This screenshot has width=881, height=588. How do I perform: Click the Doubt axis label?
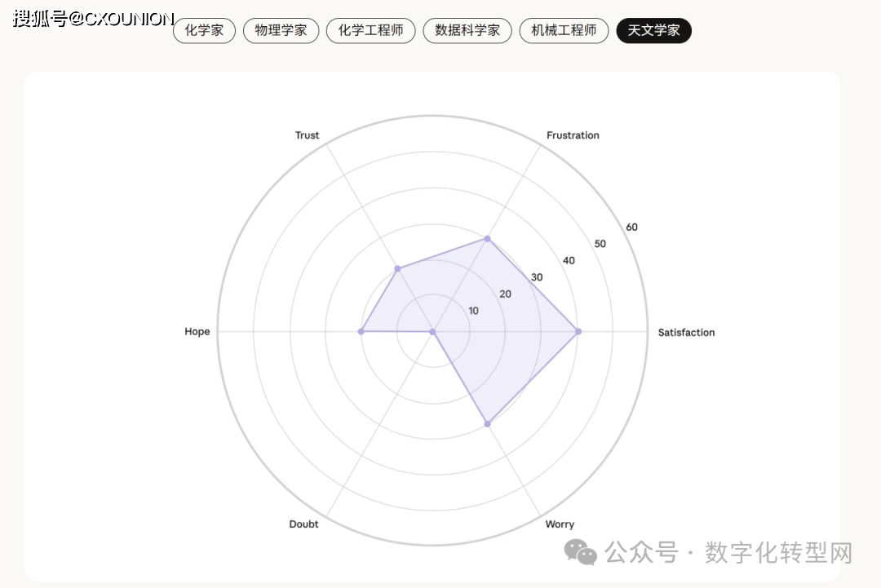click(x=303, y=524)
